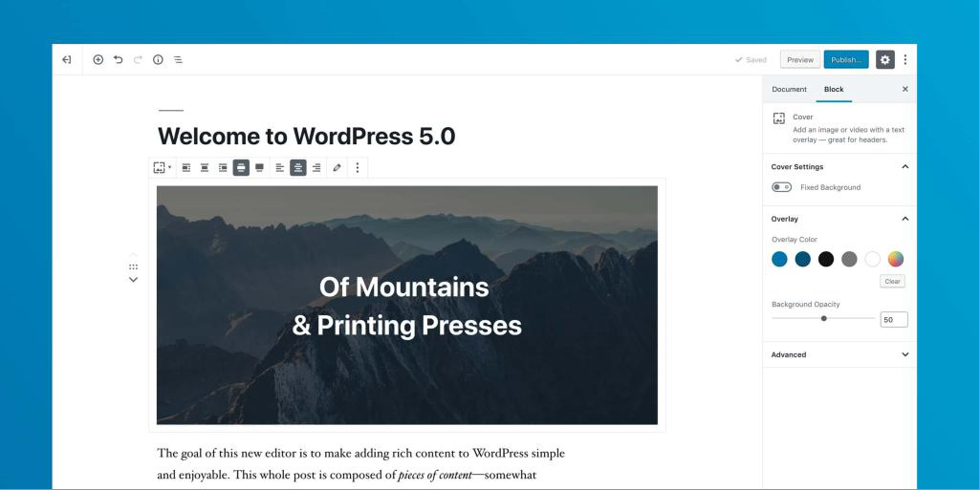Screen dimensions: 980x490
Task: Redo the last undone change
Action: click(x=138, y=60)
